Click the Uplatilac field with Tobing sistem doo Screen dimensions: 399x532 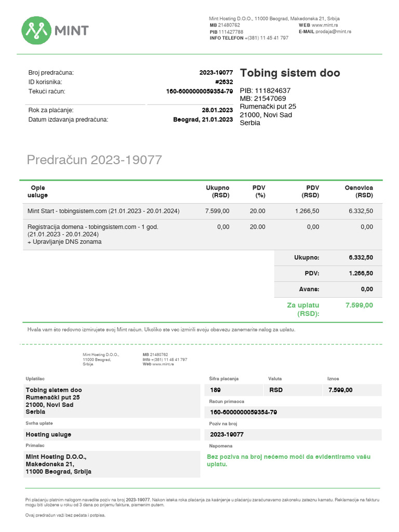pos(112,401)
